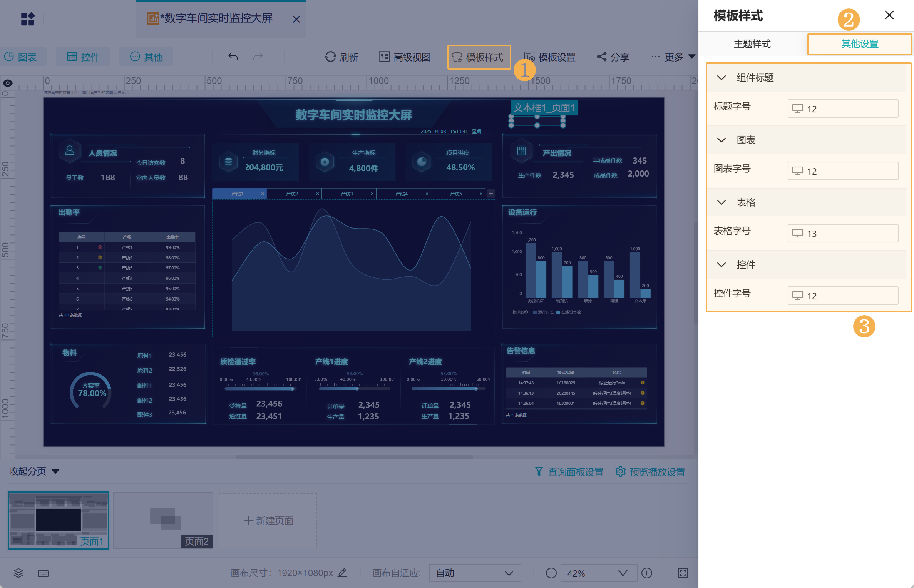Open the layers icon in status bar
This screenshot has height=588, width=914.
click(18, 573)
